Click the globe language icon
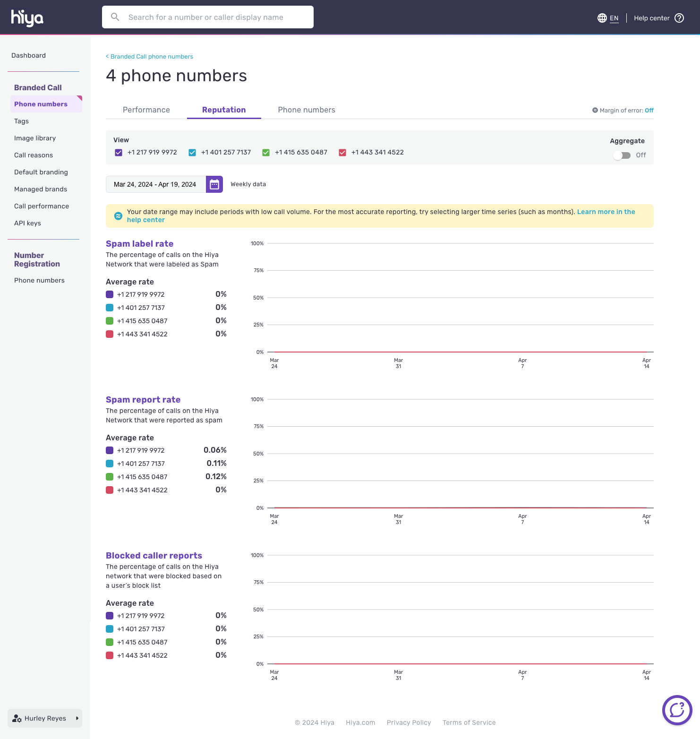 tap(602, 18)
